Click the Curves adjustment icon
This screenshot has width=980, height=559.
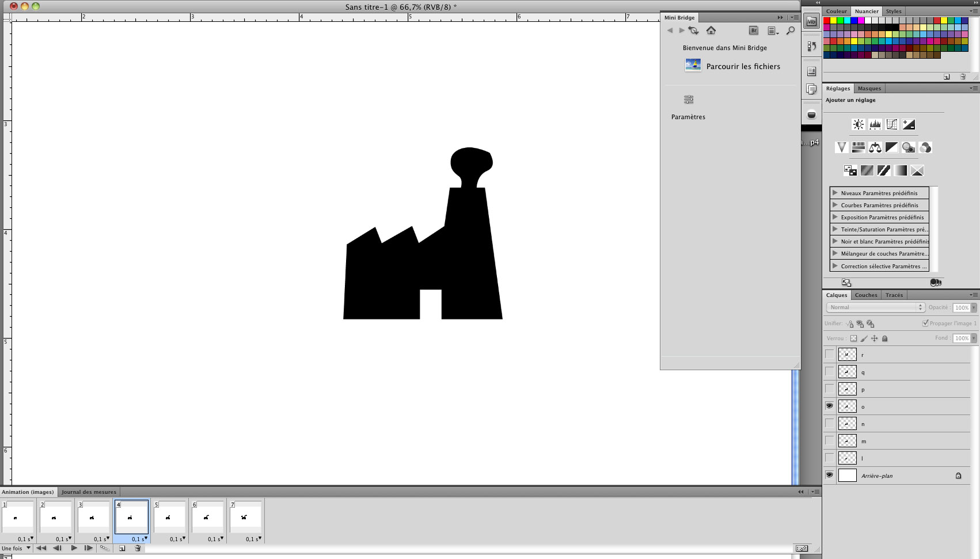click(x=891, y=124)
